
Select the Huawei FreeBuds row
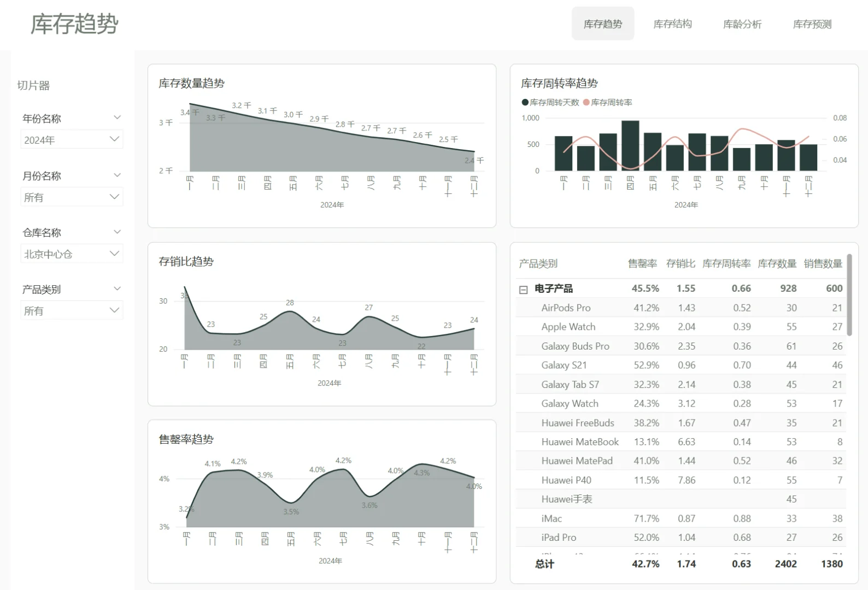[681, 423]
